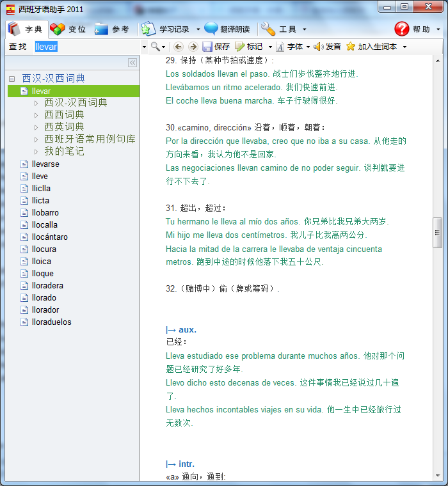
Task: Click the search field containing llevar
Action: tap(87, 47)
